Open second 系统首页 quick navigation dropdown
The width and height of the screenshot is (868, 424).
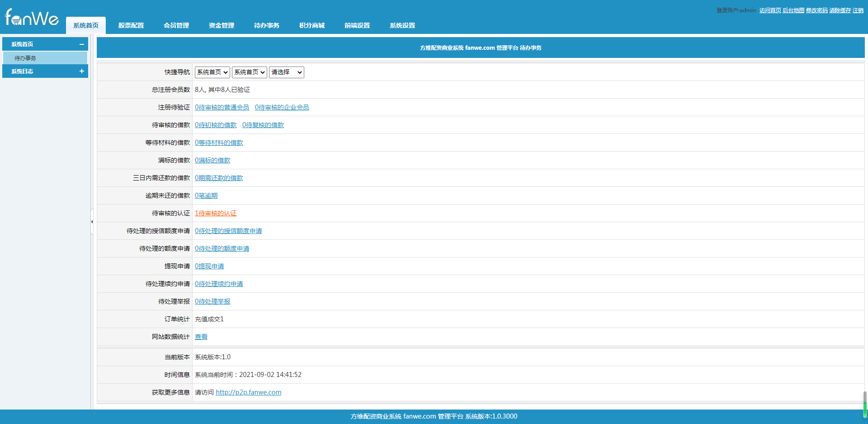[250, 72]
